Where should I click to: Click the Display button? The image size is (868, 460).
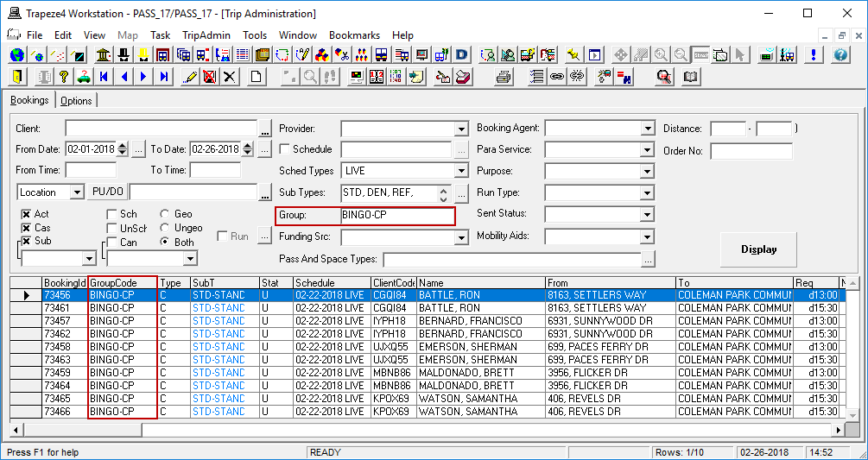758,249
